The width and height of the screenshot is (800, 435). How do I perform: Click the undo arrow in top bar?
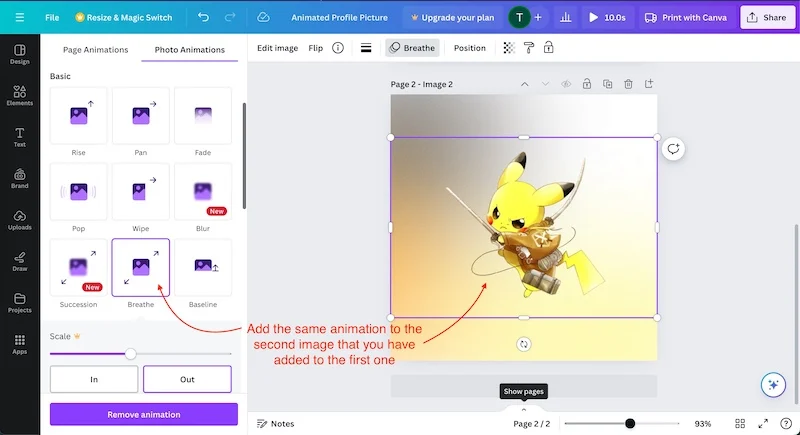click(x=204, y=17)
